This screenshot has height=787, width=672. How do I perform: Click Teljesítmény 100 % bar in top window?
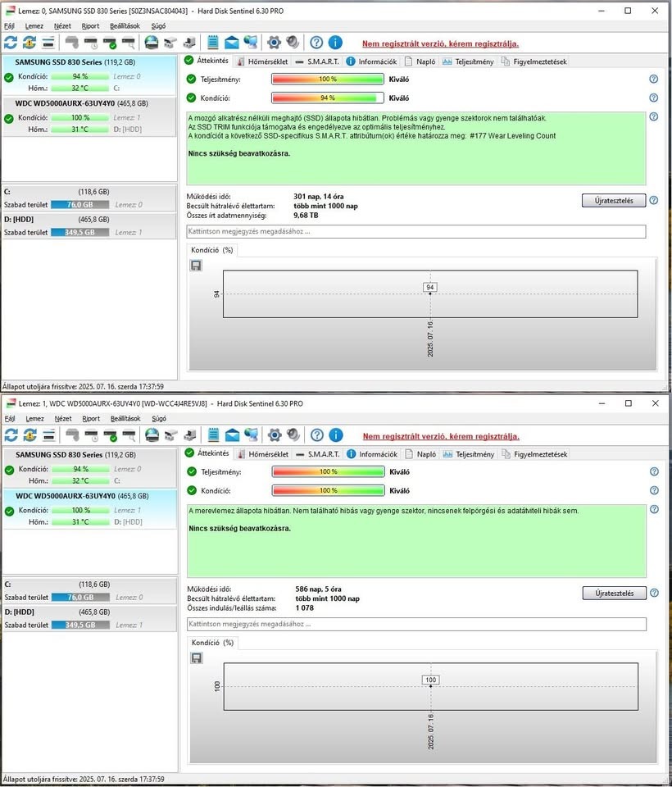[x=328, y=79]
